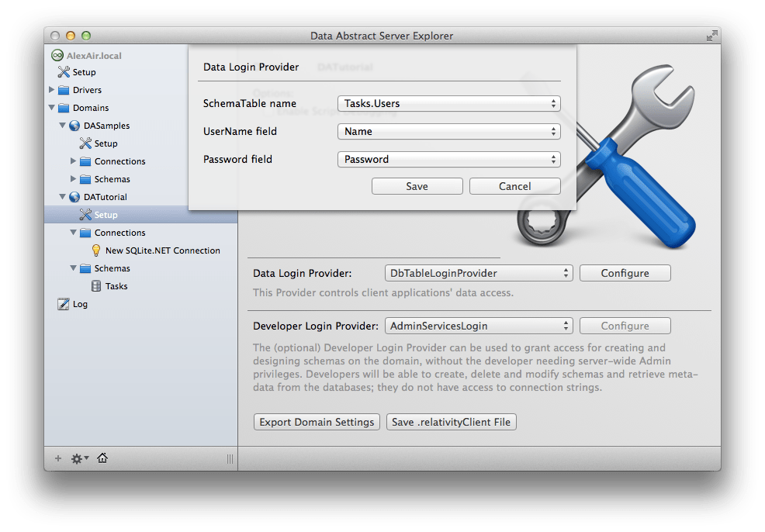
Task: Click the DASamples globe icon
Action: [x=74, y=126]
